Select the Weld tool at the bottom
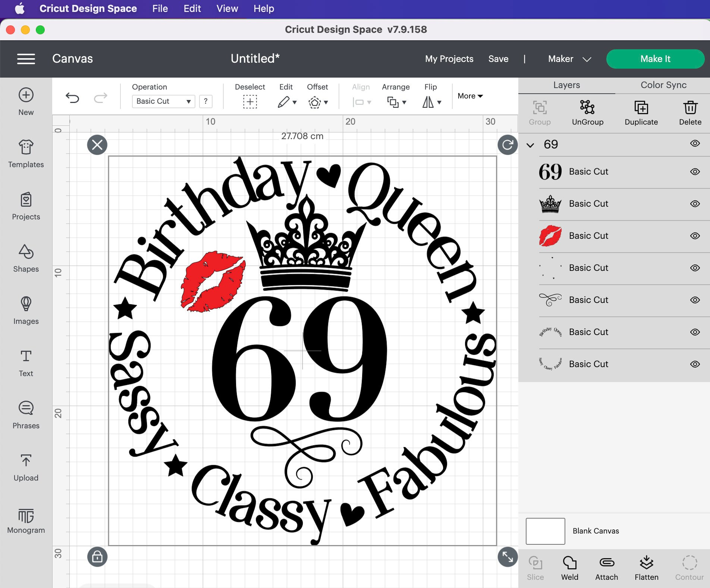 tap(569, 567)
